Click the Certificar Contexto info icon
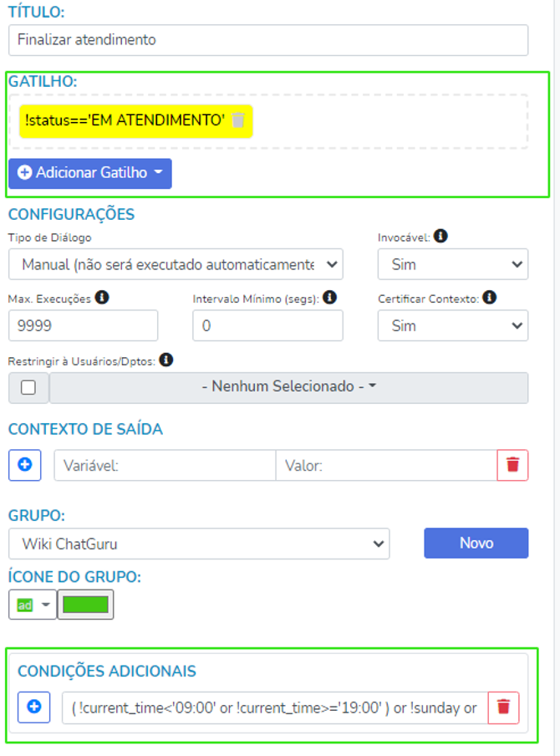 489,297
